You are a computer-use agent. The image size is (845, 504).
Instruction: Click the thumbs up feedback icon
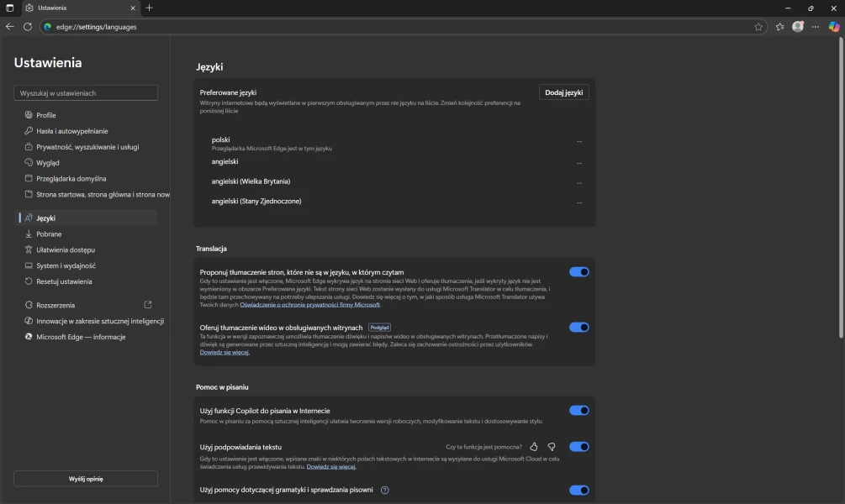tap(534, 447)
